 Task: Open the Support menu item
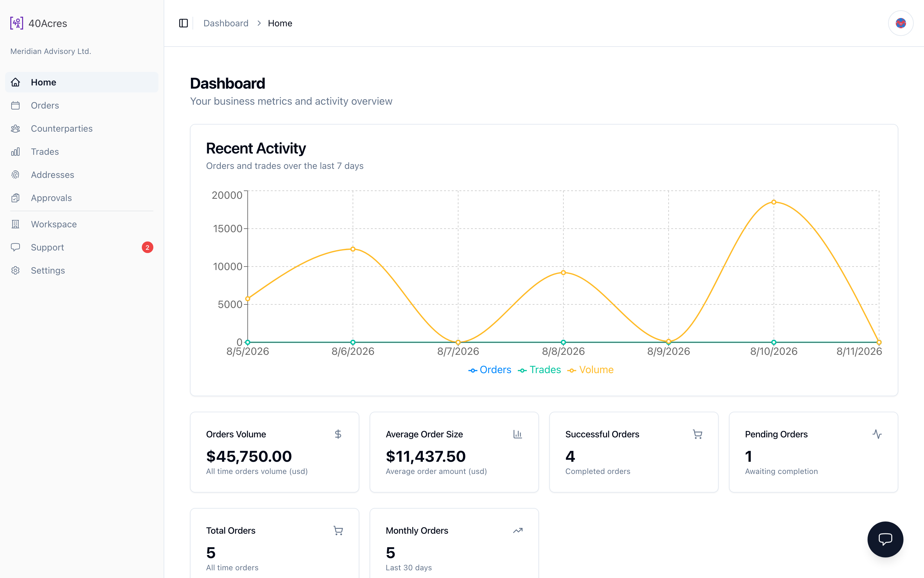click(82, 247)
